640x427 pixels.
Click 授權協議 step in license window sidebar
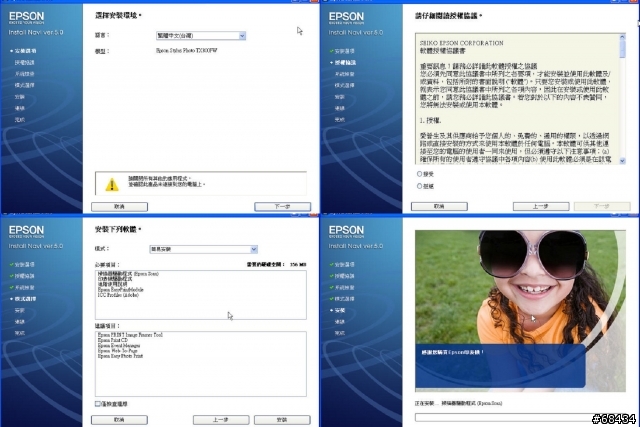(x=345, y=62)
